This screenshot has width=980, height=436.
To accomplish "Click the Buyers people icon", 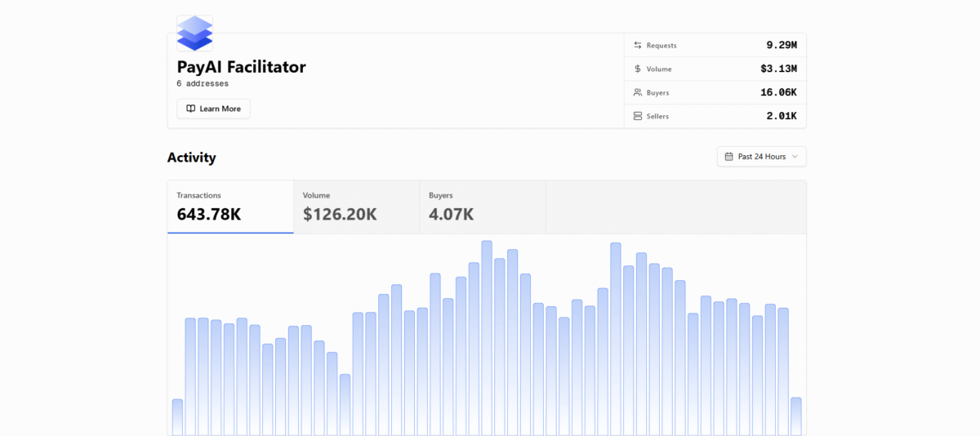I will click(x=638, y=92).
